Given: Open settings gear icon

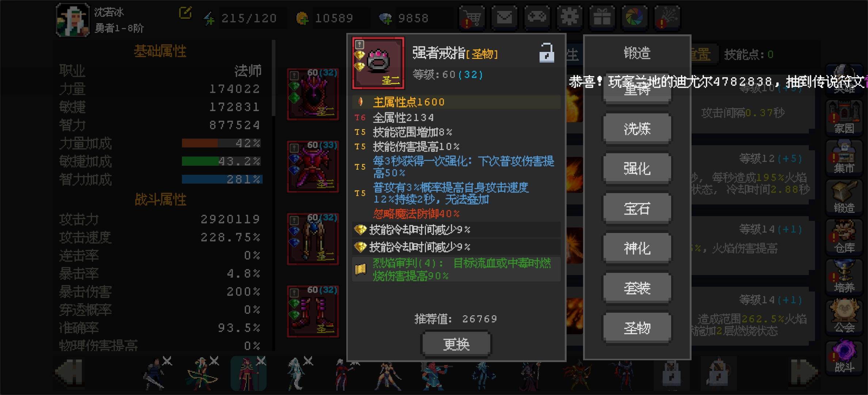Looking at the screenshot, I should click(x=569, y=17).
